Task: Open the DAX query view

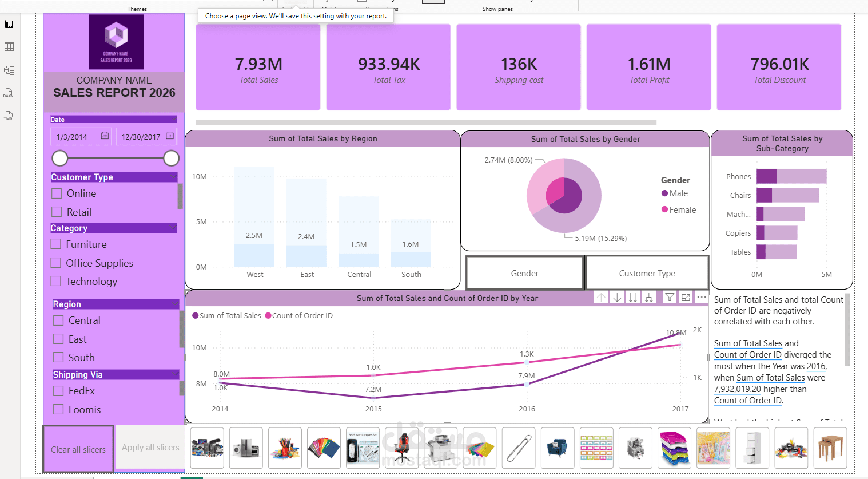Action: tap(9, 93)
